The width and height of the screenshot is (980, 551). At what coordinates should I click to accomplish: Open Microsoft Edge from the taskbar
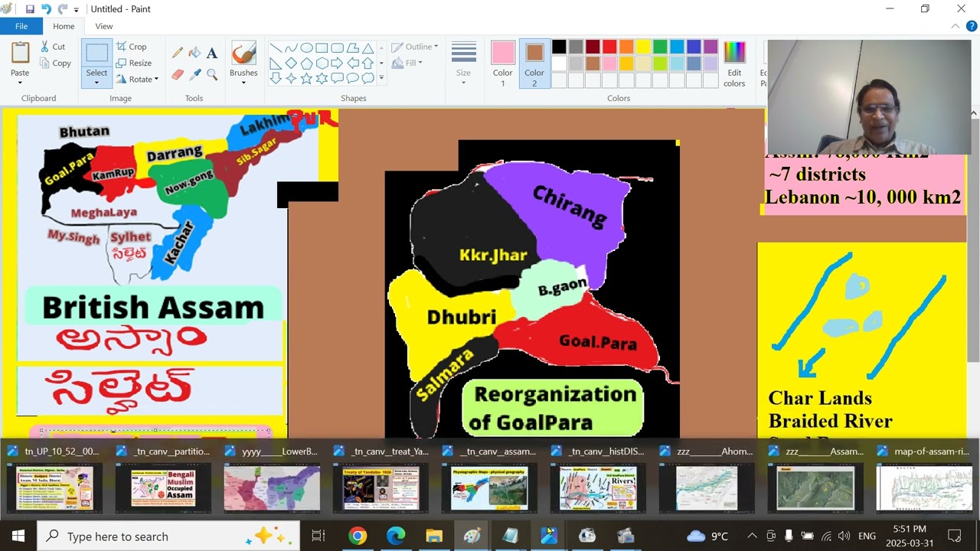point(396,536)
